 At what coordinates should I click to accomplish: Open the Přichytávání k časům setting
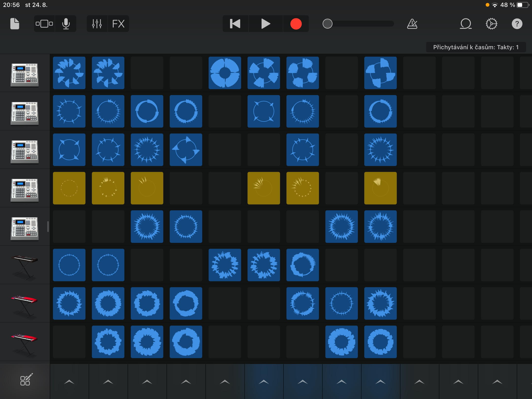[x=476, y=47]
